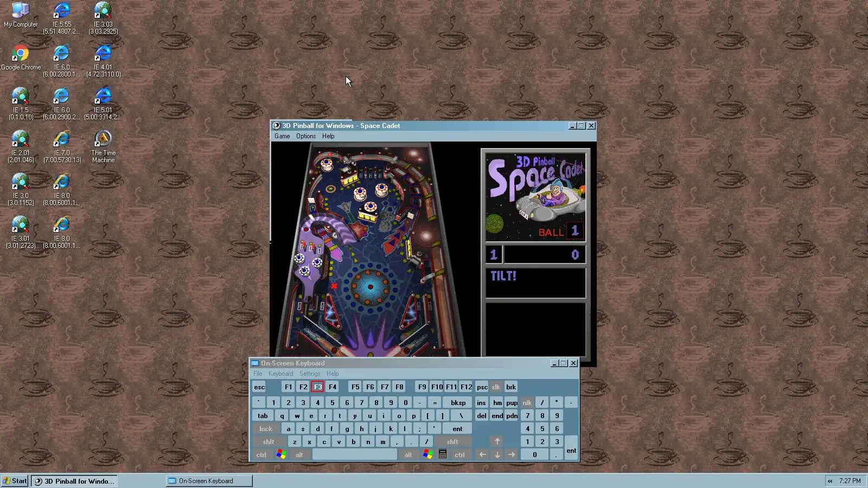Click the up arrow key
The width and height of the screenshot is (868, 488).
pyautogui.click(x=497, y=441)
